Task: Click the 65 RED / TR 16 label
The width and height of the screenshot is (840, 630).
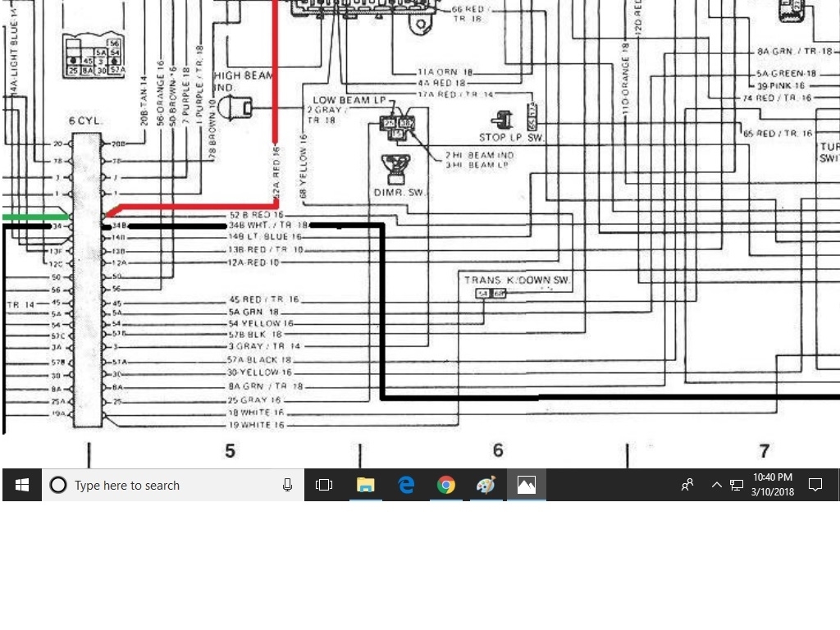Action: (x=778, y=134)
